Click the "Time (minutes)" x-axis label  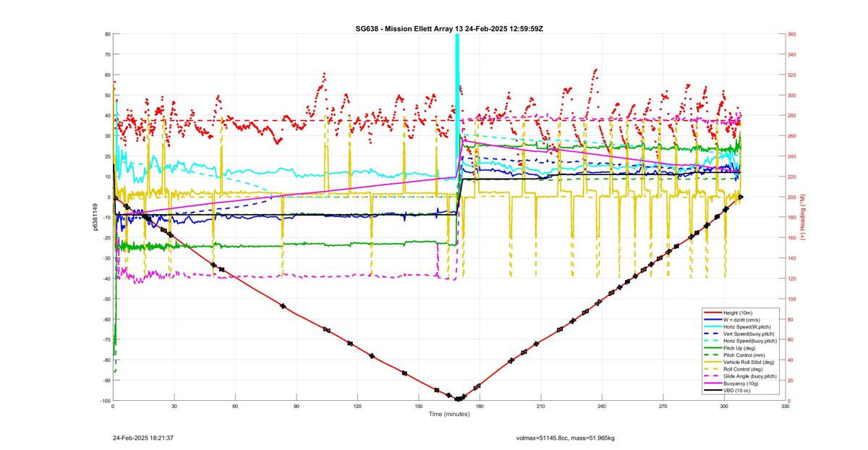[448, 415]
